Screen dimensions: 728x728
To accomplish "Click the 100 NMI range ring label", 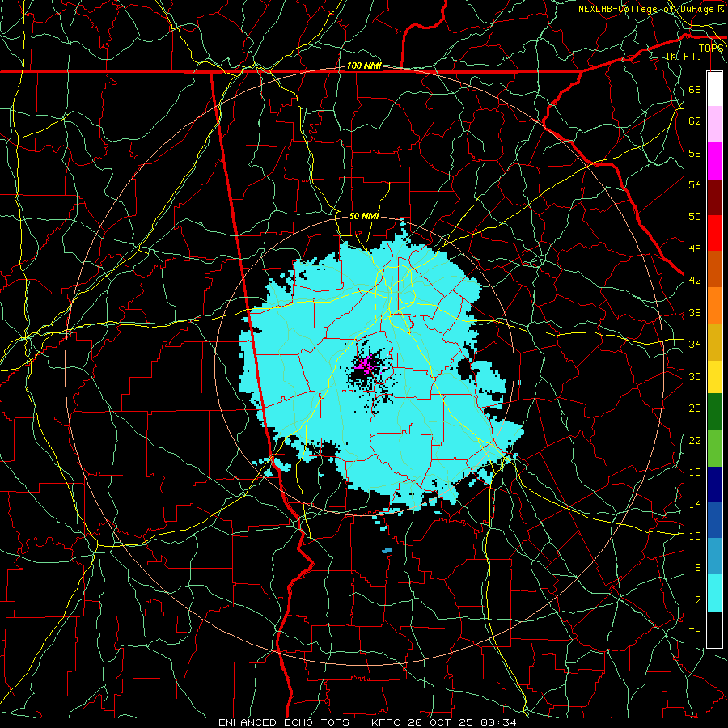I will 364,66.
